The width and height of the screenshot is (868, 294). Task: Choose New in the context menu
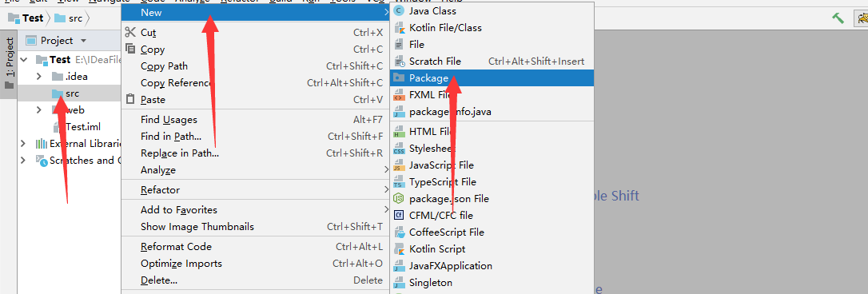(256, 12)
